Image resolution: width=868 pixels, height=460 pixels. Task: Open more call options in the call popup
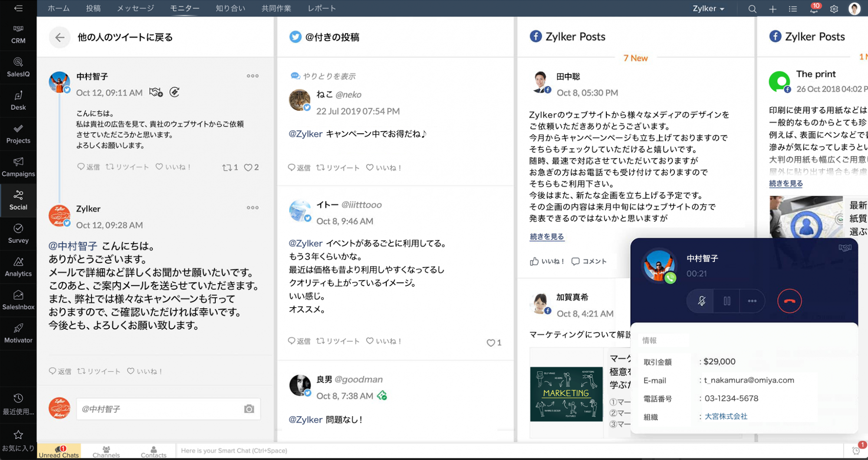752,301
